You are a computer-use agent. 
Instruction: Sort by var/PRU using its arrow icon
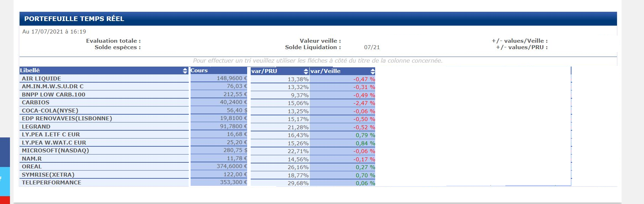306,71
